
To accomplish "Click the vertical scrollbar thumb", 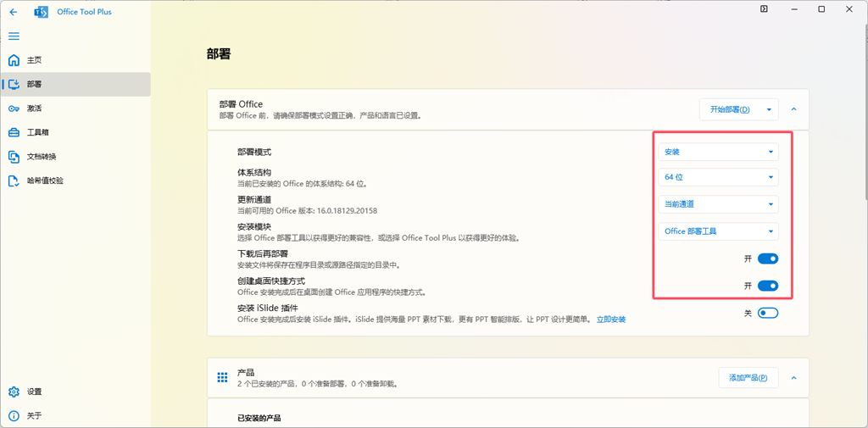I will point(865,111).
